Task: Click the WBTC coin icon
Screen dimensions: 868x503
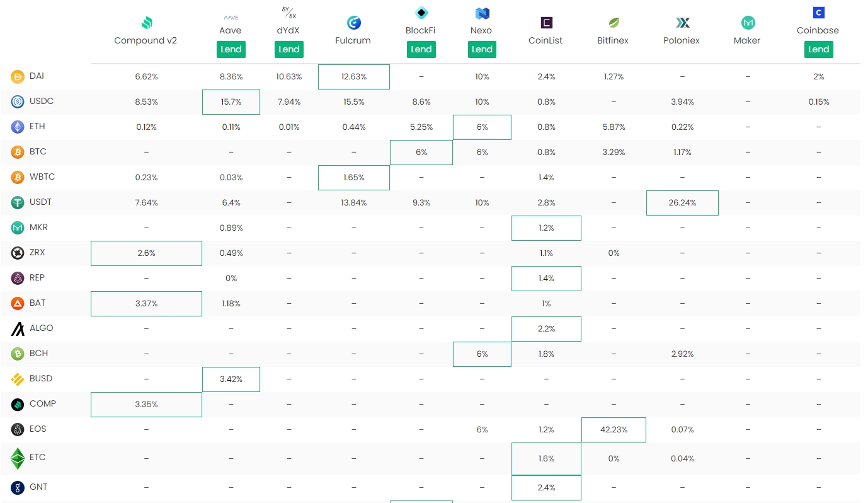Action: click(x=18, y=177)
